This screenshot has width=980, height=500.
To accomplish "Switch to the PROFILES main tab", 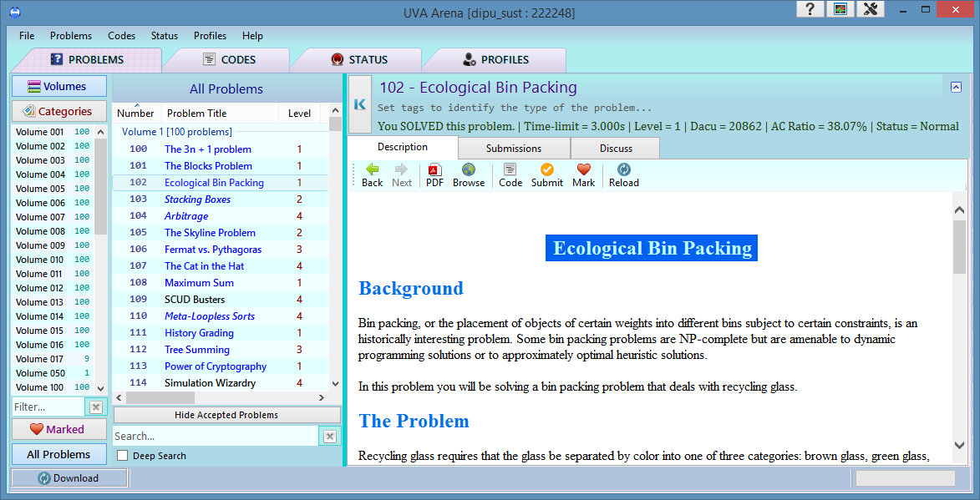I will (495, 60).
